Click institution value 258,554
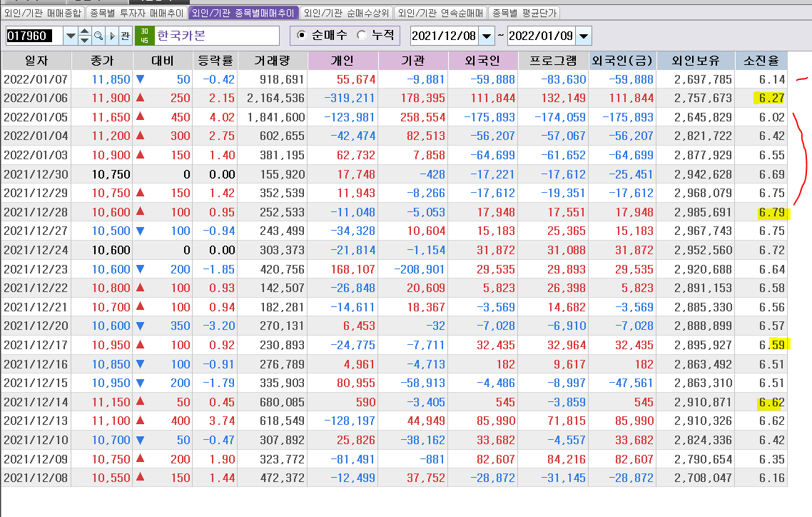The image size is (812, 517). pos(422,117)
